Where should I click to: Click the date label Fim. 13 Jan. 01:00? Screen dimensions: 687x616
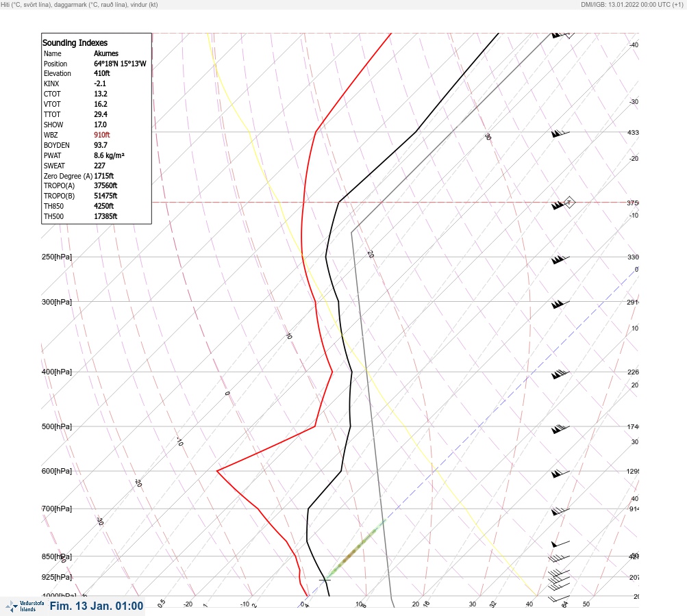(x=97, y=606)
